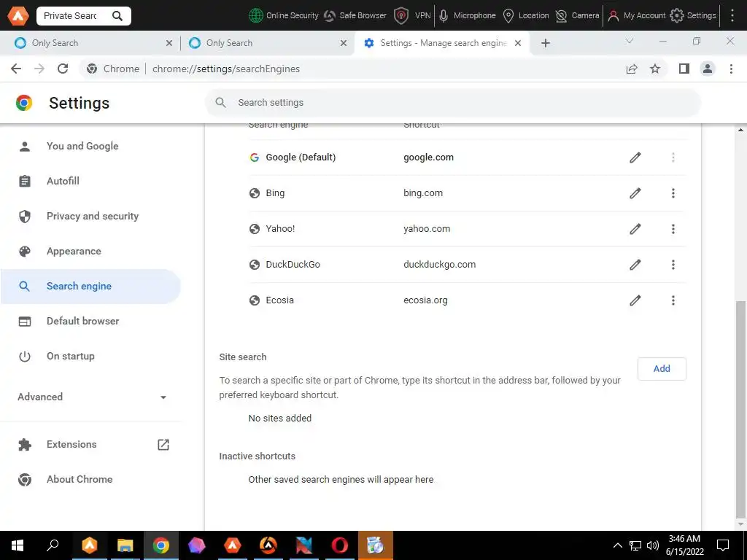Open Opera browser from taskbar
The width and height of the screenshot is (747, 560).
pyautogui.click(x=340, y=545)
